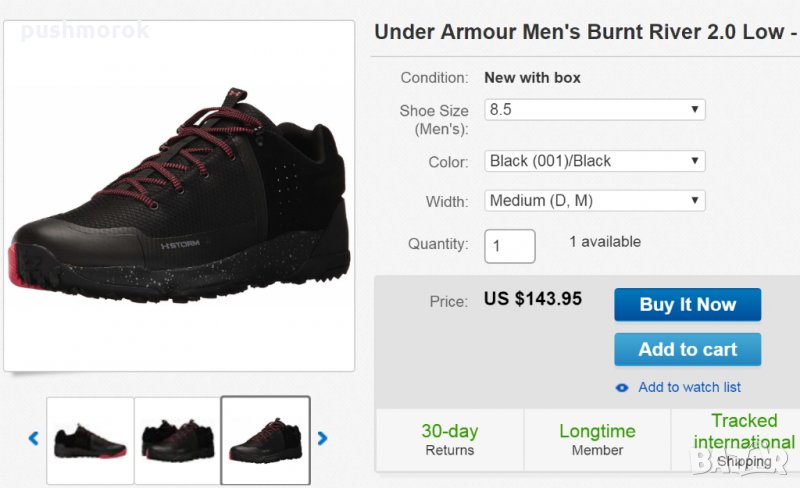Select the second thumbnail showing a pair of shoes
Viewport: 800px width, 488px height.
[177, 440]
